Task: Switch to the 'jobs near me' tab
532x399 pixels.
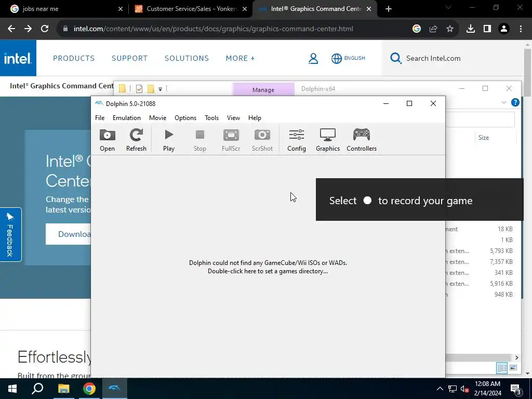Action: [x=66, y=9]
